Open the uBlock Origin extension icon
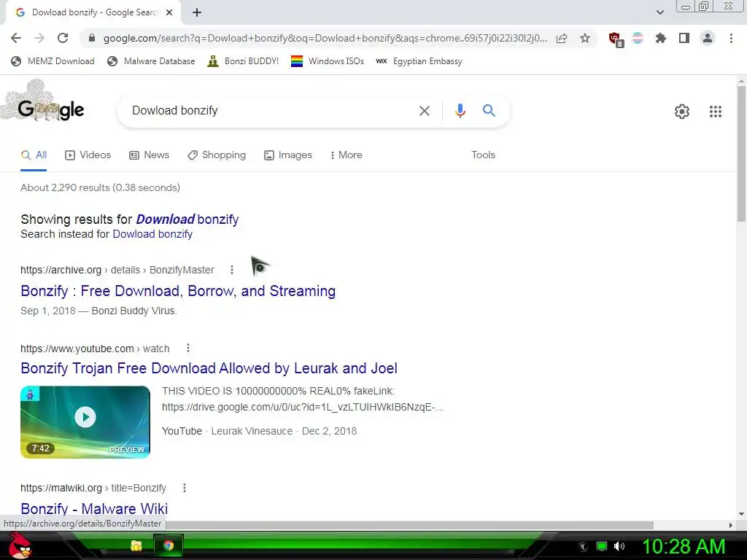The width and height of the screenshot is (747, 560). [x=616, y=39]
